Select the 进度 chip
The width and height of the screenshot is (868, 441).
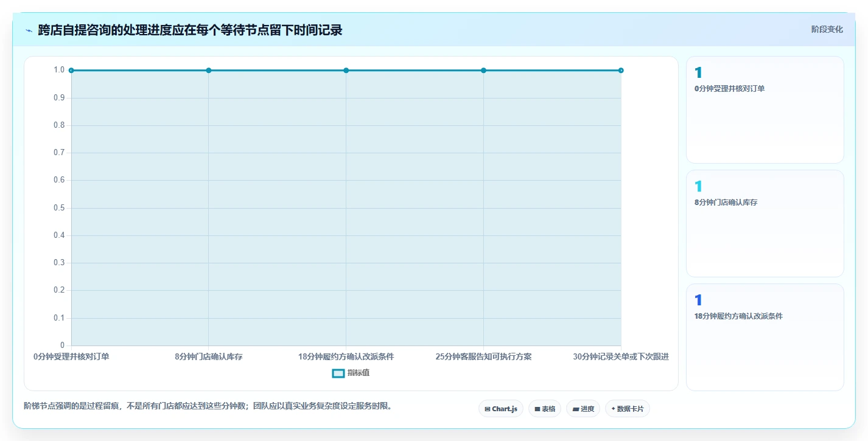point(583,409)
